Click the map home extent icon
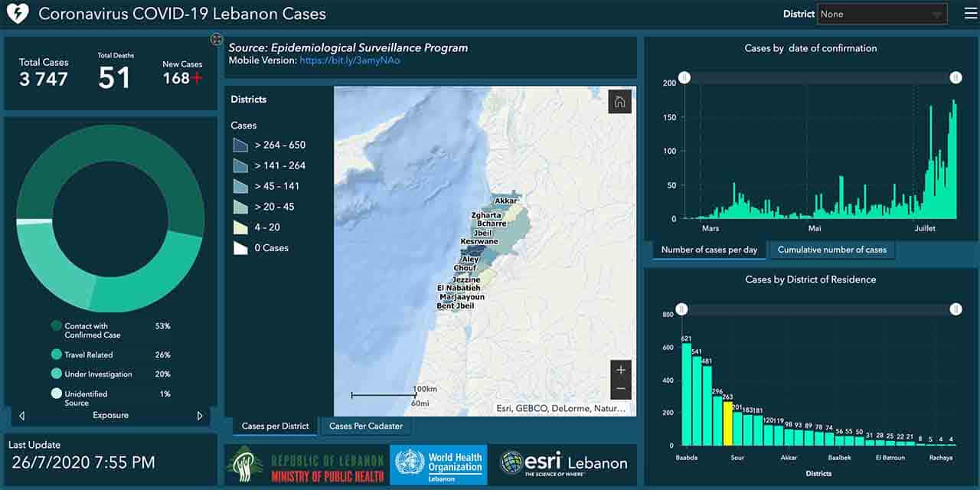 [x=619, y=102]
